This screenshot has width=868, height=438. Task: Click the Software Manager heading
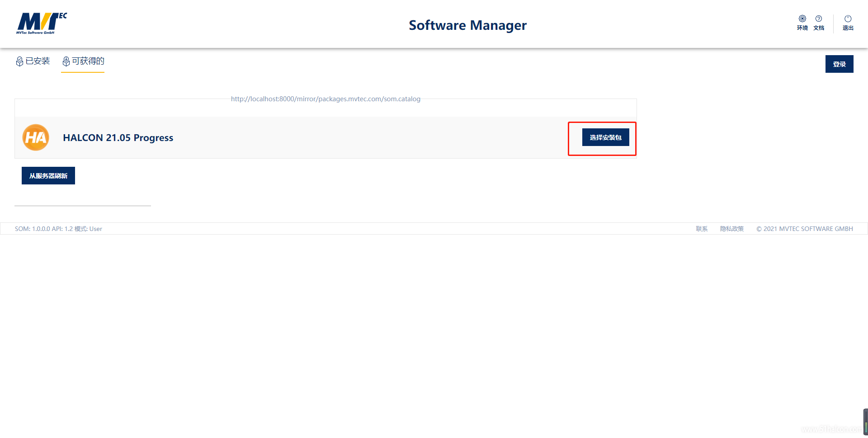click(x=467, y=25)
